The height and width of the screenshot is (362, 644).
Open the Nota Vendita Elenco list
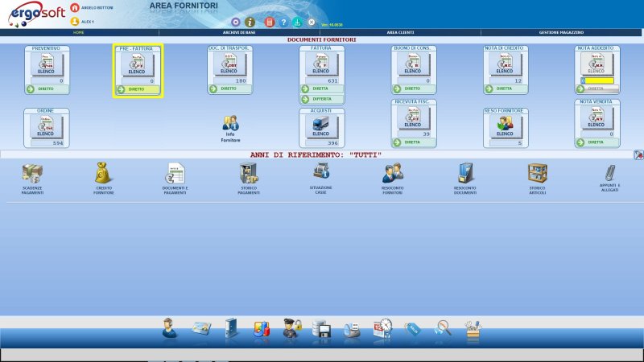(597, 117)
